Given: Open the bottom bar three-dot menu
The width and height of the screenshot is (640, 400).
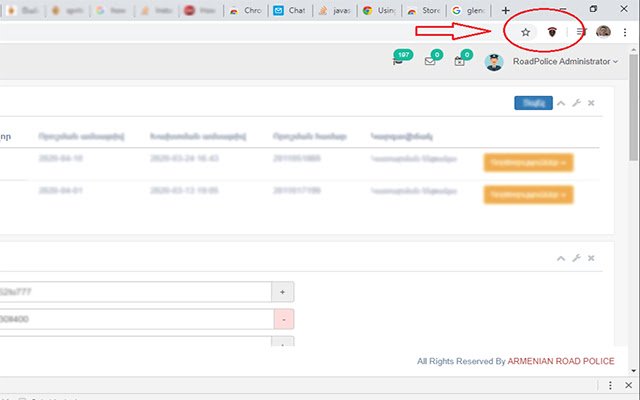Looking at the screenshot, I should click(x=610, y=385).
